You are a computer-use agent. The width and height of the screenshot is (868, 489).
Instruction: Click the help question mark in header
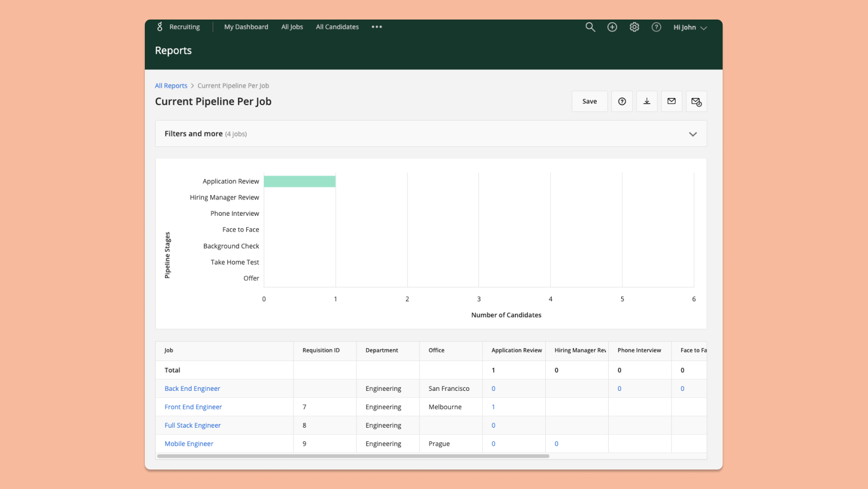pos(656,27)
